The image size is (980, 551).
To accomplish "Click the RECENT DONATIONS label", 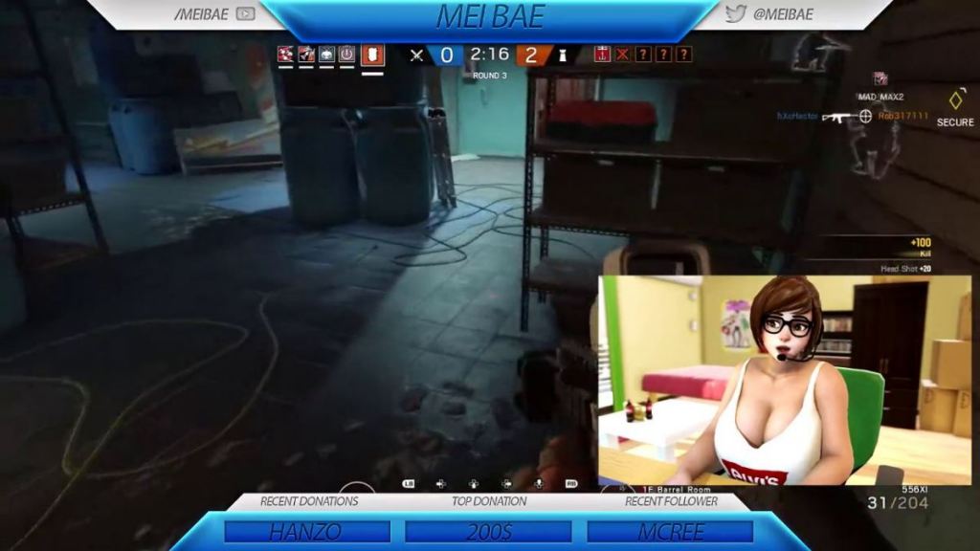I will click(x=309, y=501).
